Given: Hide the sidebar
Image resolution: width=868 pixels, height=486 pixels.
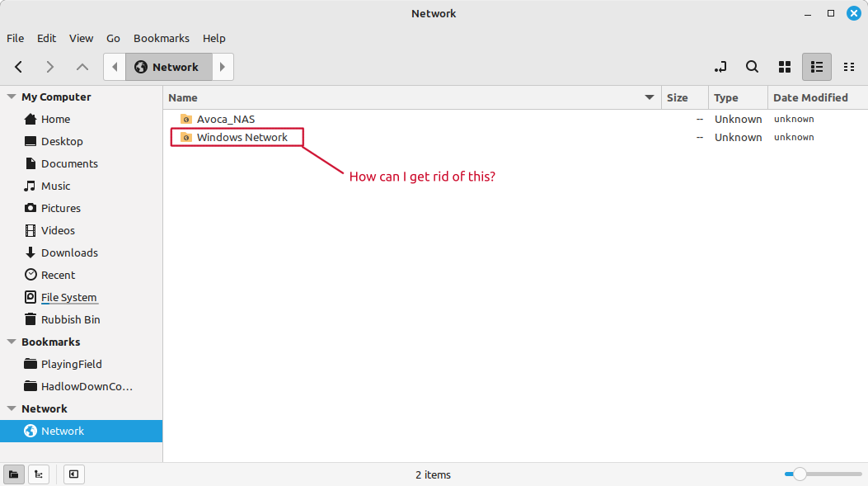Looking at the screenshot, I should [73, 474].
